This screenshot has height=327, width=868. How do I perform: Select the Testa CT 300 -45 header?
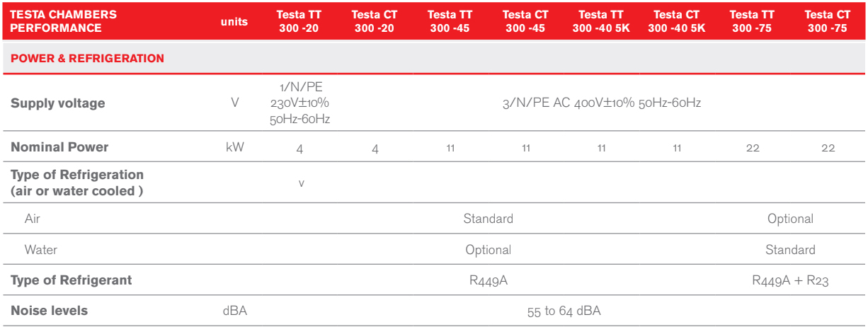pos(525,21)
